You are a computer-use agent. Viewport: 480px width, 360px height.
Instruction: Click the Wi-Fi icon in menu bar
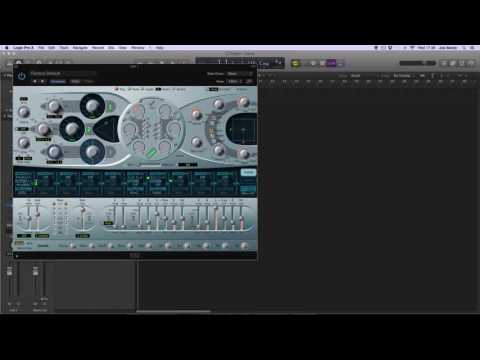412,48
